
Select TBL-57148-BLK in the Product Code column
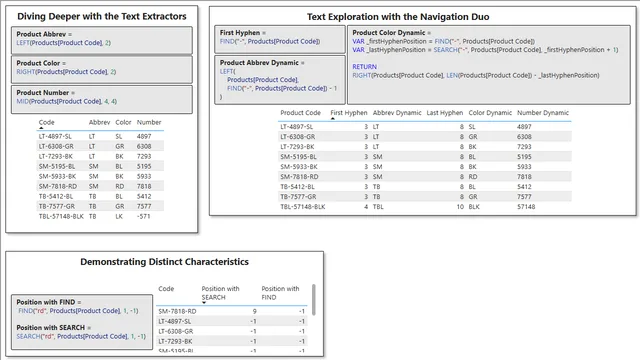pos(303,207)
